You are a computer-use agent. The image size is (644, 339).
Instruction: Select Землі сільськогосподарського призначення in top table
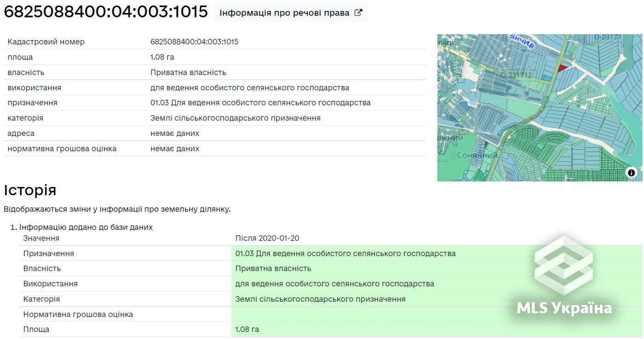pyautogui.click(x=236, y=118)
